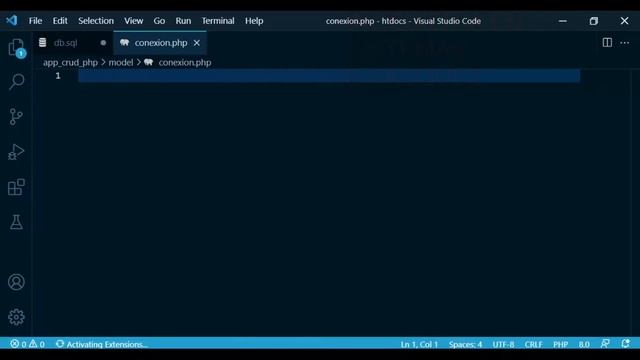This screenshot has height=360, width=640.
Task: Click model folder in the breadcrumb
Action: pos(121,62)
